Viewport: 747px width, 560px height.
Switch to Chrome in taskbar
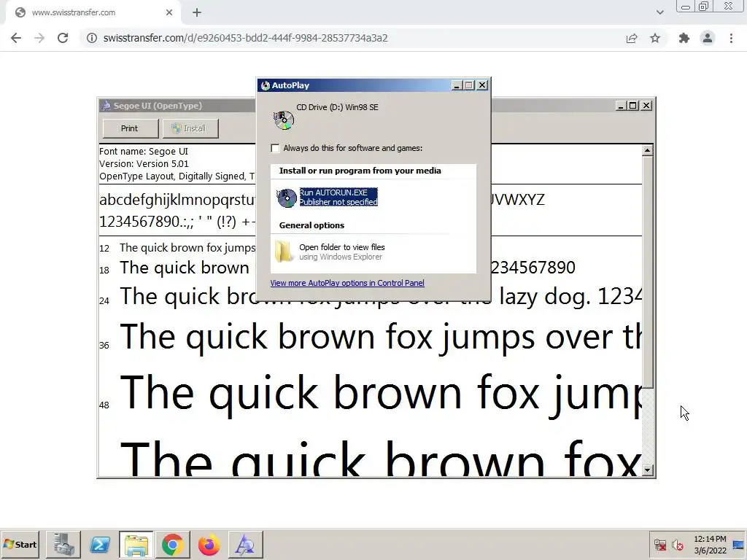[x=172, y=544]
